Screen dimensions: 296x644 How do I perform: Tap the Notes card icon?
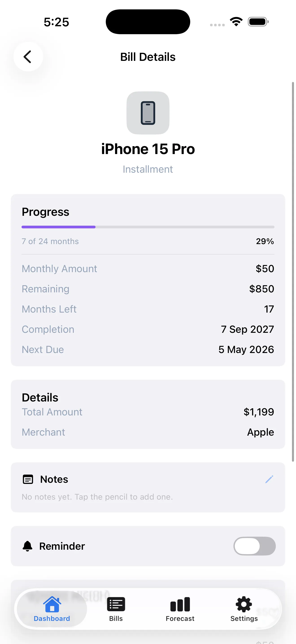28,479
